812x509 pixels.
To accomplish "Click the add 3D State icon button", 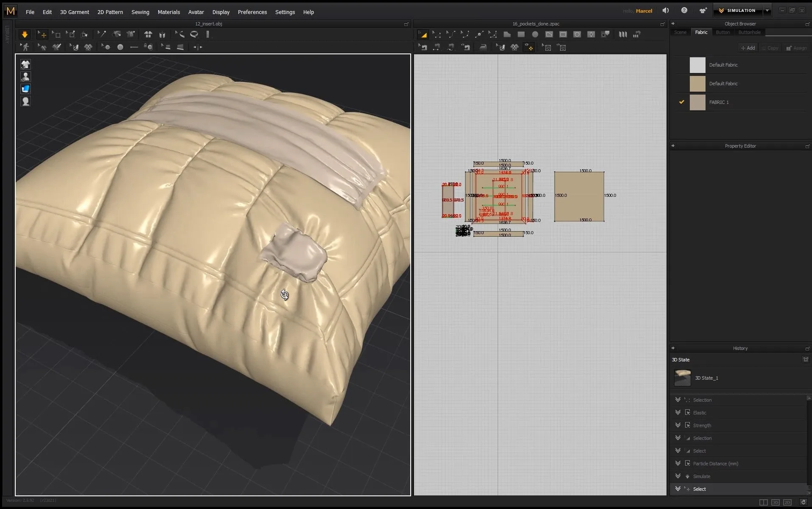I will pyautogui.click(x=805, y=359).
